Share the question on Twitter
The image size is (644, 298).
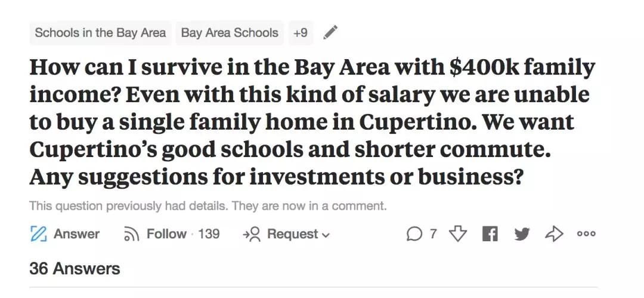tap(521, 234)
